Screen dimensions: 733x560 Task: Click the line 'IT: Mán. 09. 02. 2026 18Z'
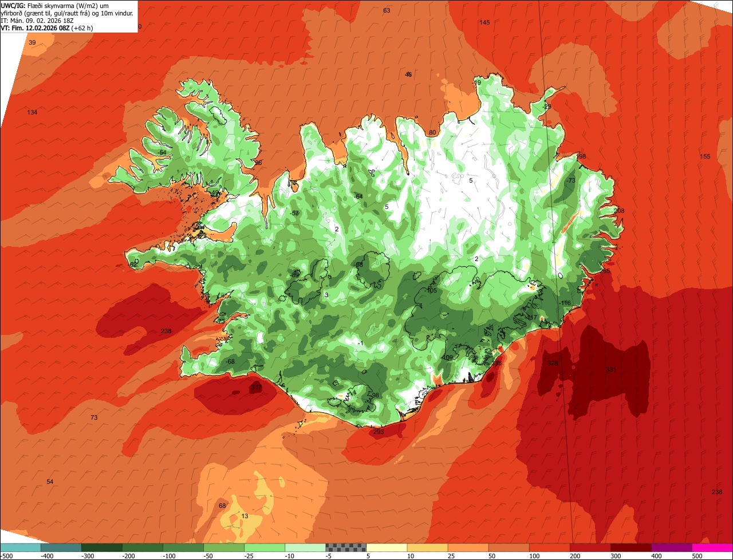[x=37, y=20]
